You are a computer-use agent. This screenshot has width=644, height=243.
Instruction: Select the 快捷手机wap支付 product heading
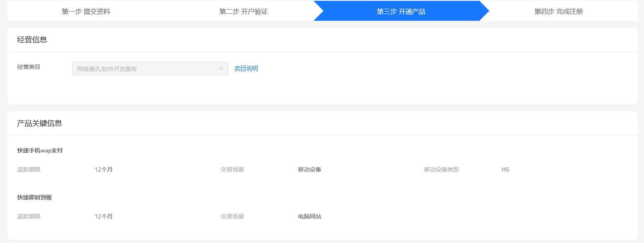click(x=40, y=150)
